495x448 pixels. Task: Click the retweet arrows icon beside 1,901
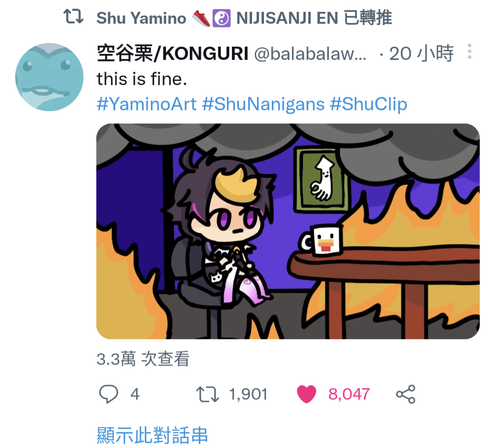pos(208,394)
